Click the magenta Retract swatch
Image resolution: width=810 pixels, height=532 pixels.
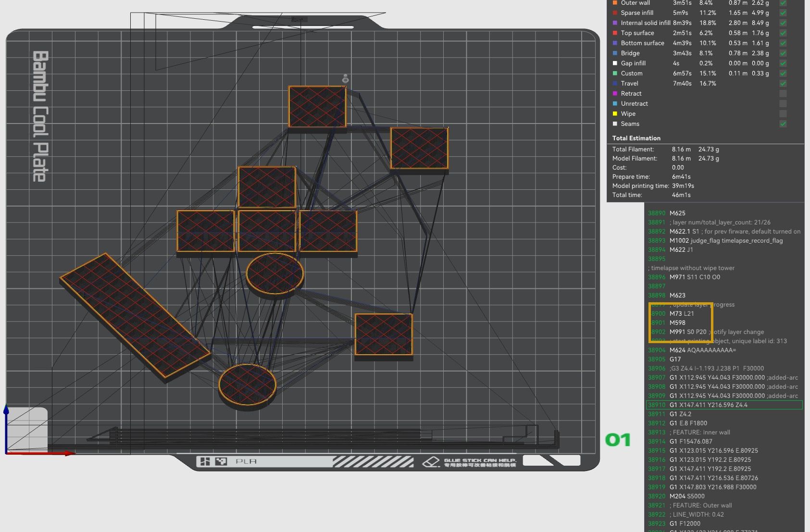coord(615,94)
